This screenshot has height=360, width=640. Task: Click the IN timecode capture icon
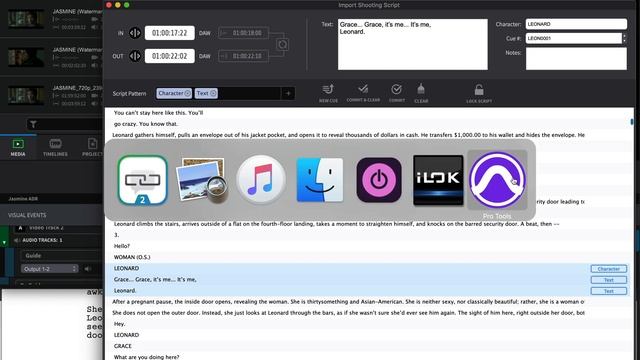click(x=135, y=33)
